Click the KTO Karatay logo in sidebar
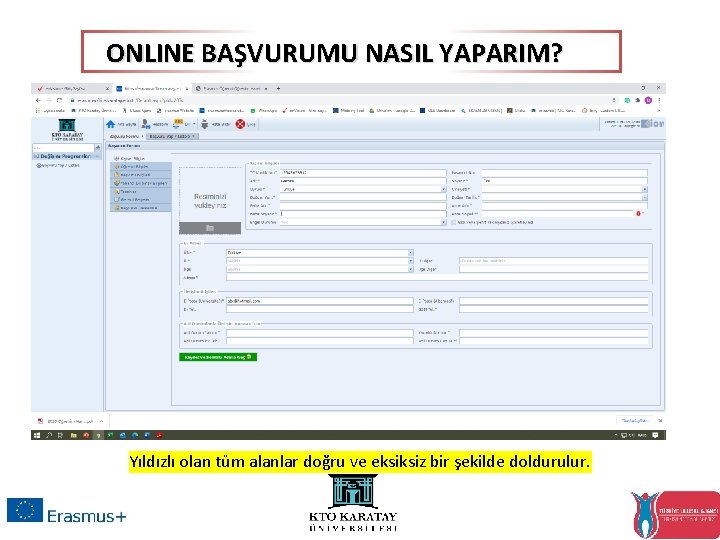Screen dimensions: 720x540 point(67,129)
